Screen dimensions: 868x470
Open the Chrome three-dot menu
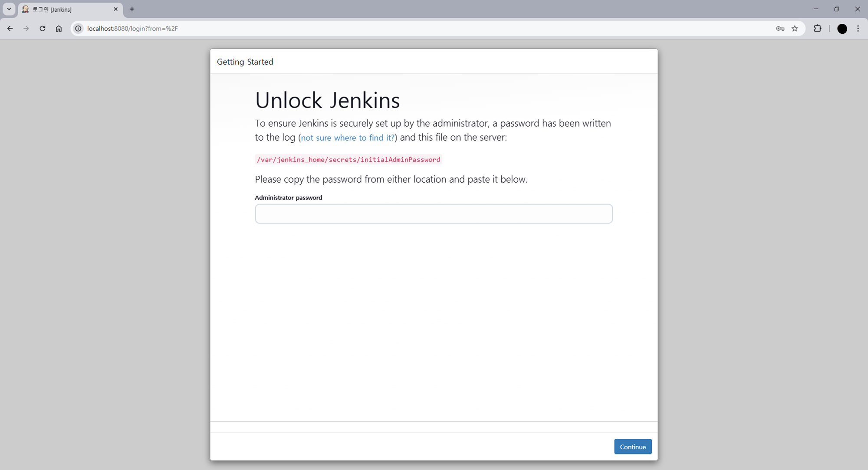point(858,29)
